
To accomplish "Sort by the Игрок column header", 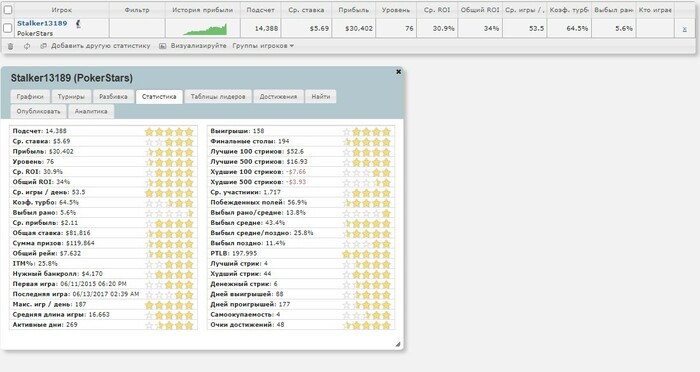I will point(62,10).
